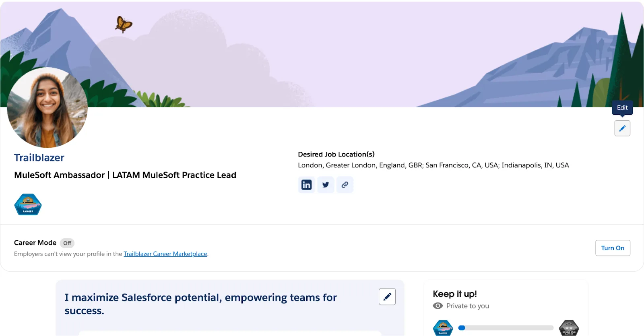Open the Trailblazer Career Marketplace link

click(x=165, y=254)
